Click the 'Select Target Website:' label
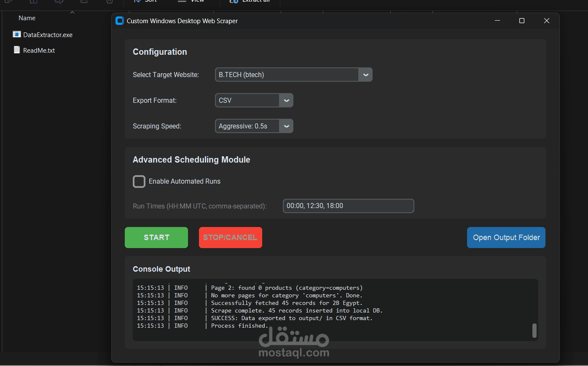Image resolution: width=588 pixels, height=366 pixels. click(166, 75)
